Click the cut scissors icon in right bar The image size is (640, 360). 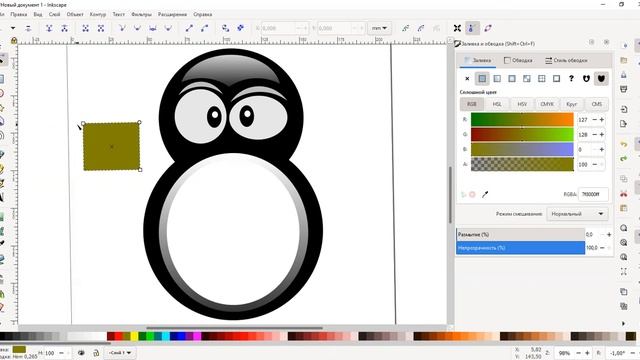pos(623,193)
